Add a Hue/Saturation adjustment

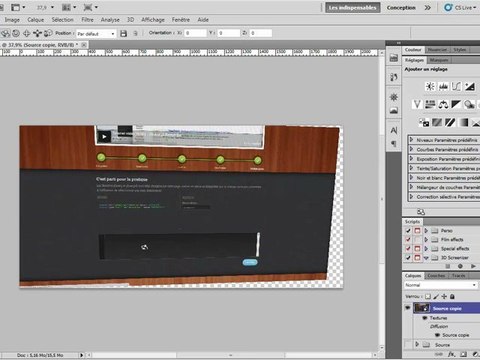coord(430,105)
